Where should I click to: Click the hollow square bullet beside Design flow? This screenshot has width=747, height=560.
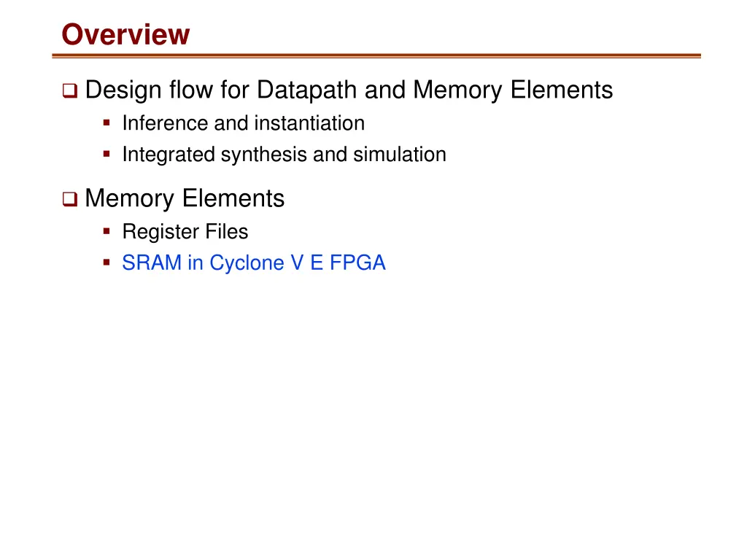click(x=70, y=90)
